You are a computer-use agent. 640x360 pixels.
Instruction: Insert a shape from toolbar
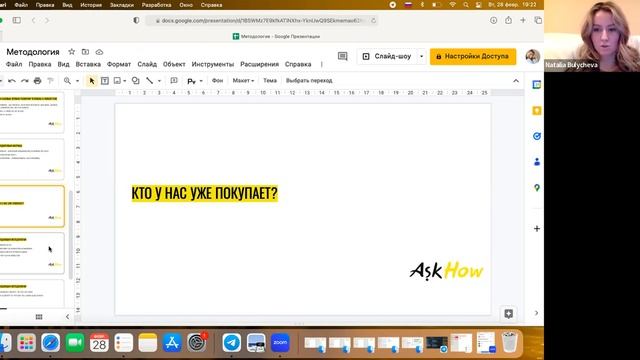pyautogui.click(x=136, y=81)
